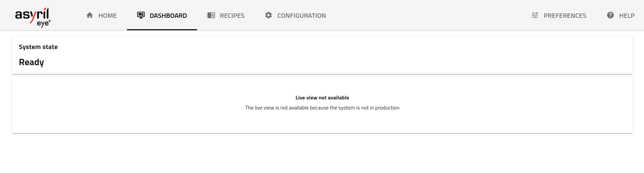Click the "System state" heading
The width and height of the screenshot is (644, 173).
click(x=38, y=47)
